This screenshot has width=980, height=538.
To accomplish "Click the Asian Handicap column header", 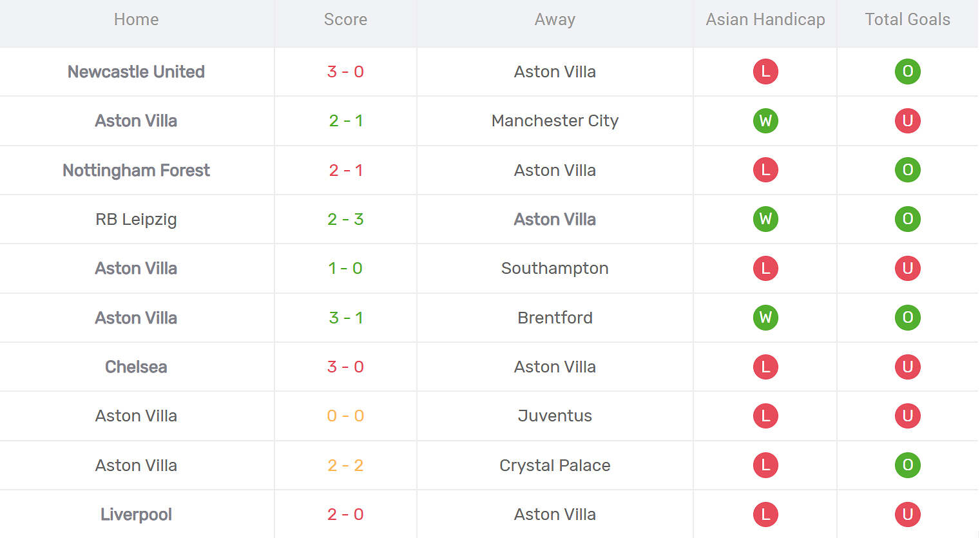I will pyautogui.click(x=765, y=19).
